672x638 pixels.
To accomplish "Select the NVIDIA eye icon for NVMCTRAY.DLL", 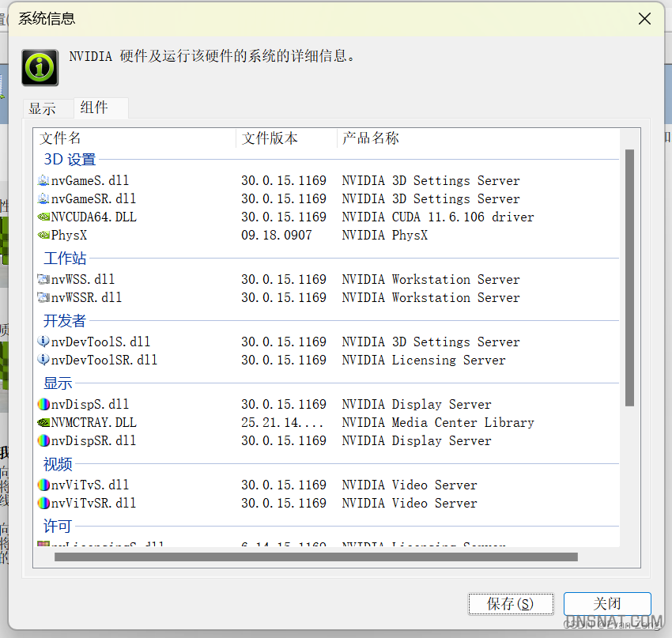I will [x=43, y=422].
